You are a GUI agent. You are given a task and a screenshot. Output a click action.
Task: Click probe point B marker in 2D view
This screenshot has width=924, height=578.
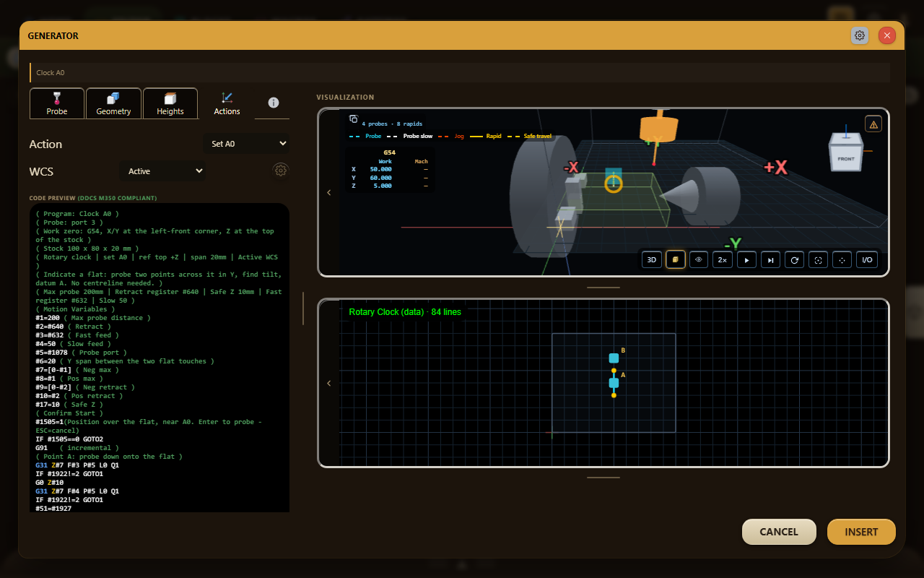tap(614, 358)
